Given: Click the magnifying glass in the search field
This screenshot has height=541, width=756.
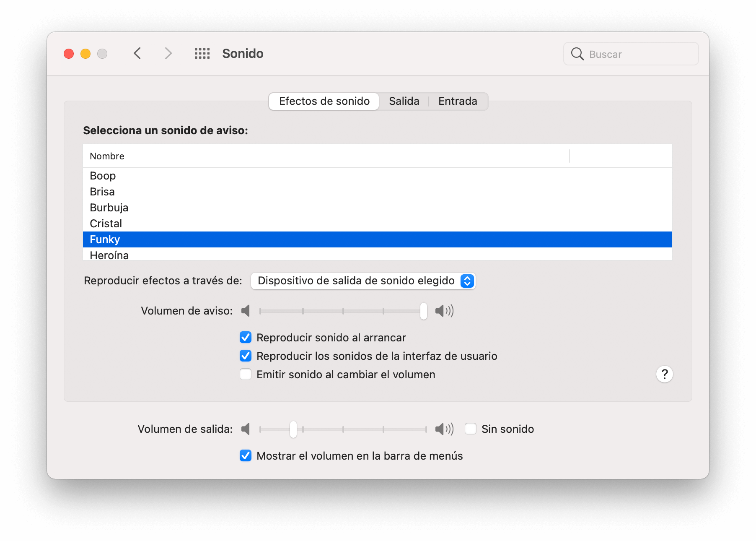Looking at the screenshot, I should [x=577, y=54].
